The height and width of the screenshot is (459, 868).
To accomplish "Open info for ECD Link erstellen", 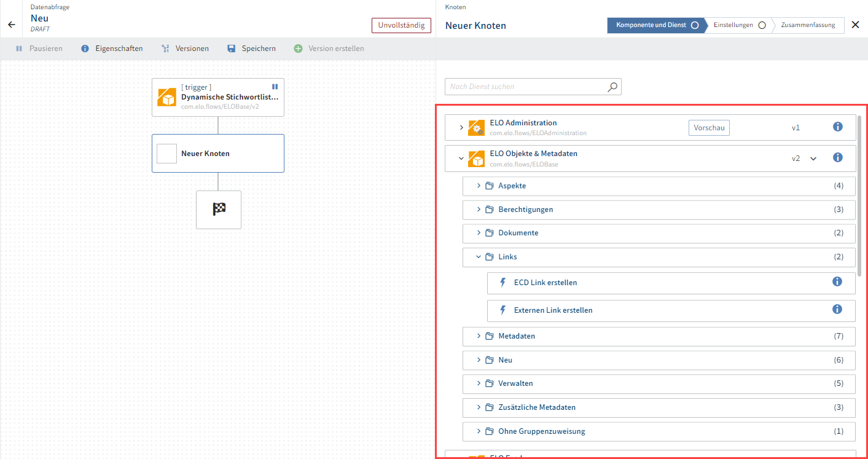I will pos(837,281).
